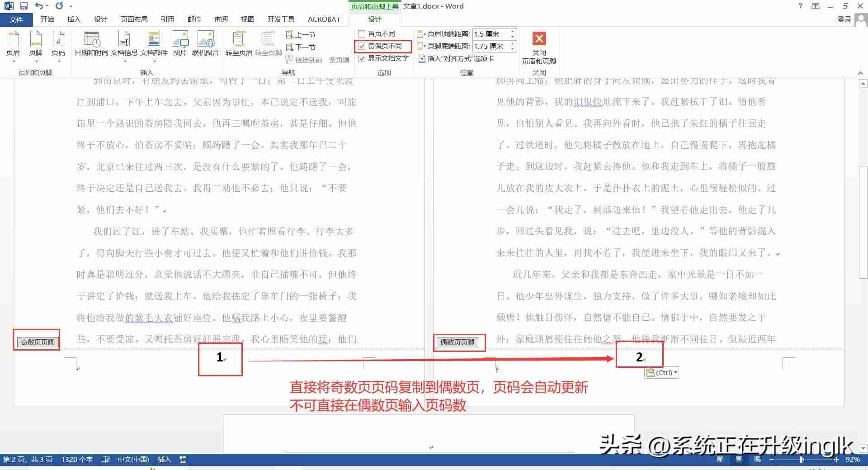Insert 日期和时间 (Date and Time)
Viewport: 868px width, 470px height.
point(91,44)
